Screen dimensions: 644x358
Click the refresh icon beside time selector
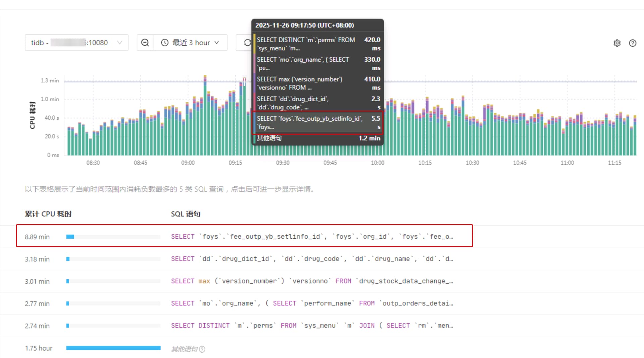(x=247, y=43)
